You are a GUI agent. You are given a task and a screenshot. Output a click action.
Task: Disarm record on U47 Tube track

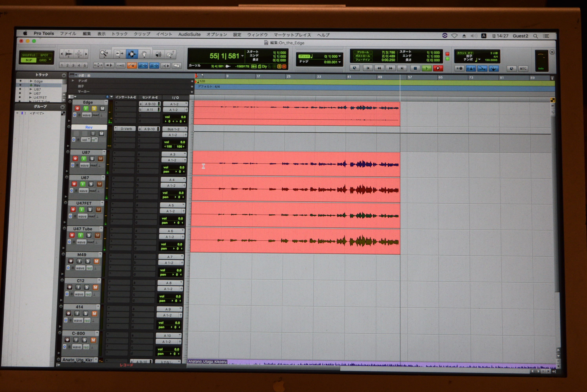click(x=72, y=235)
